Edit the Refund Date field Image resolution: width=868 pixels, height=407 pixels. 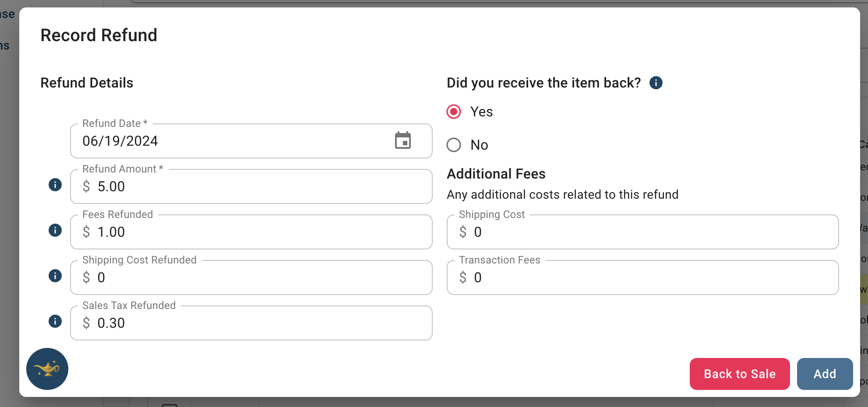pyautogui.click(x=251, y=141)
